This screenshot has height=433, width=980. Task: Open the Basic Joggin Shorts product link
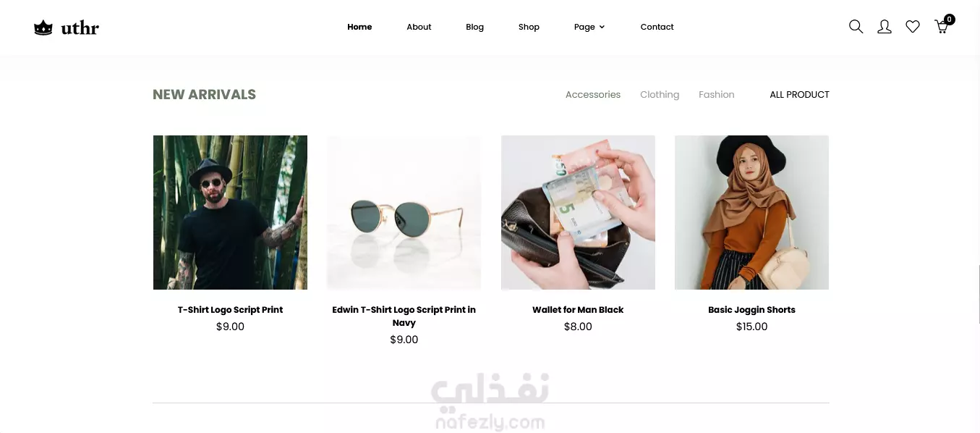(751, 309)
